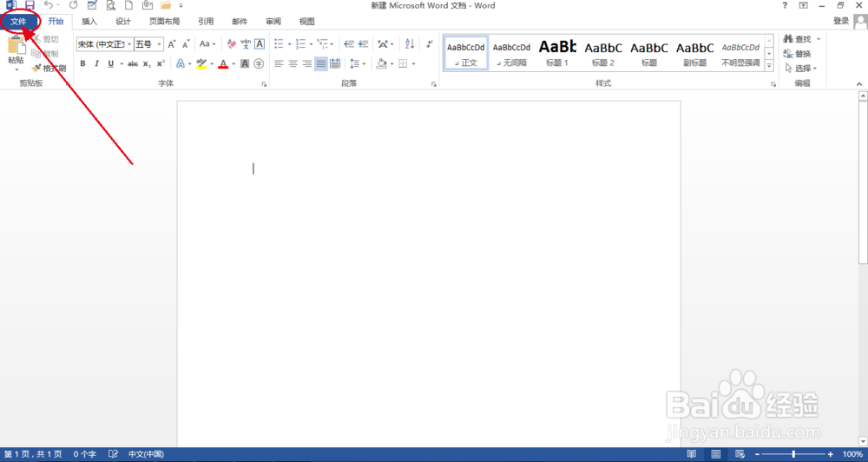Open Font dialog launcher in 字体 group
The image size is (868, 462).
click(x=264, y=84)
